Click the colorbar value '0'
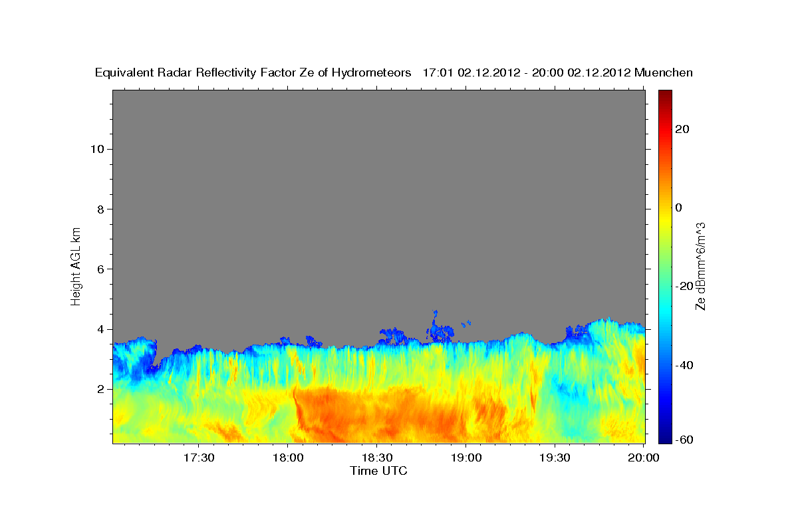The height and width of the screenshot is (532, 798). point(678,207)
